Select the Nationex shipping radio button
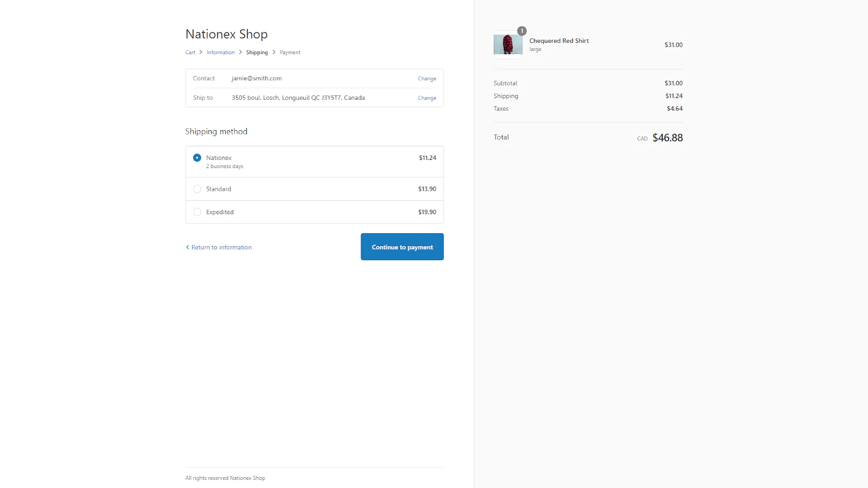This screenshot has height=488, width=868. click(x=197, y=158)
